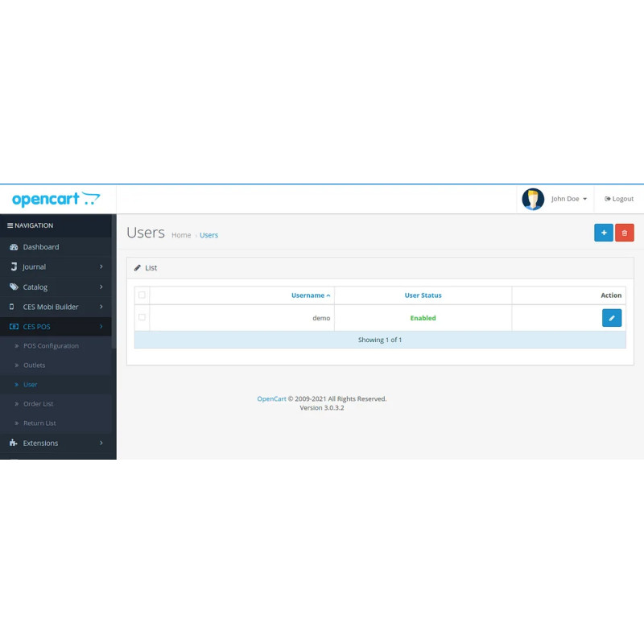Screen dimensions: 644x644
Task: Click the red Delete trash icon
Action: click(x=625, y=233)
